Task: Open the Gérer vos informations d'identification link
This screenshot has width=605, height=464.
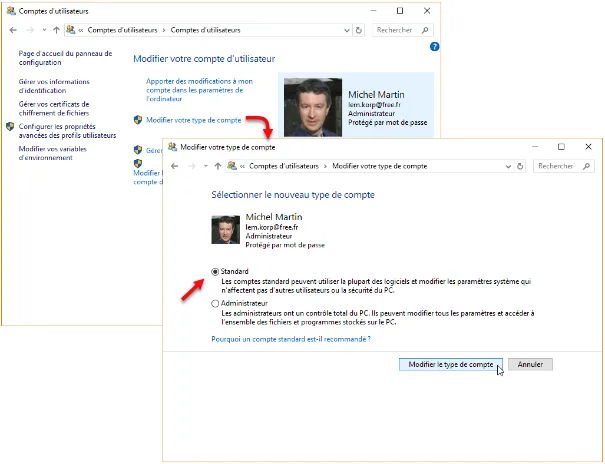Action: pyautogui.click(x=54, y=85)
